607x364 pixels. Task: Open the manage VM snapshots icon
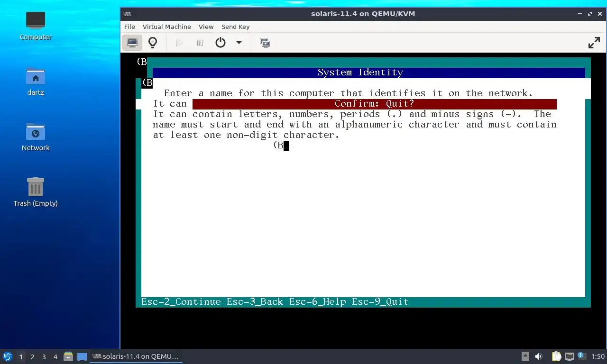click(x=265, y=43)
